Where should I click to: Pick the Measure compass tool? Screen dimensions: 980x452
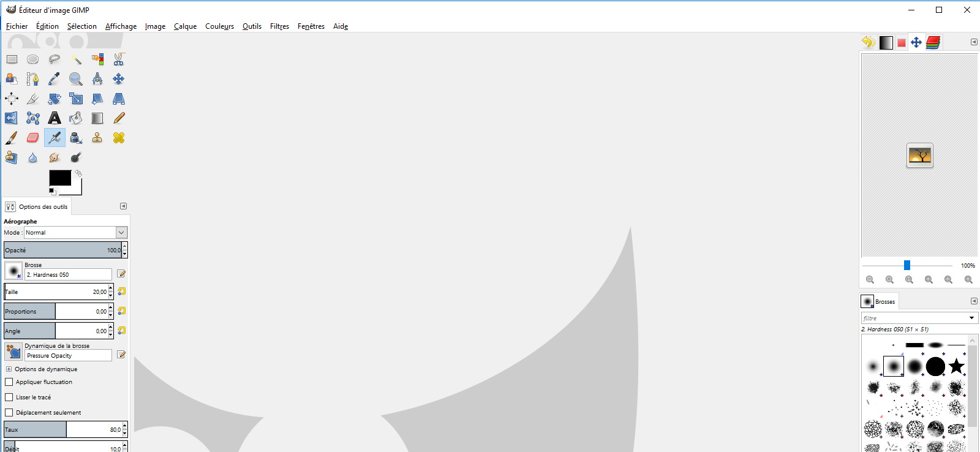pyautogui.click(x=97, y=79)
